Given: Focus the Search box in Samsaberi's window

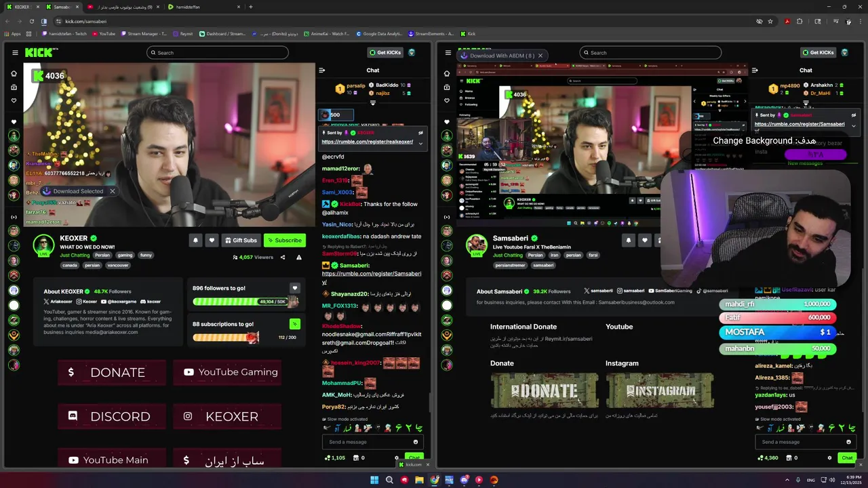Looking at the screenshot, I should point(650,52).
